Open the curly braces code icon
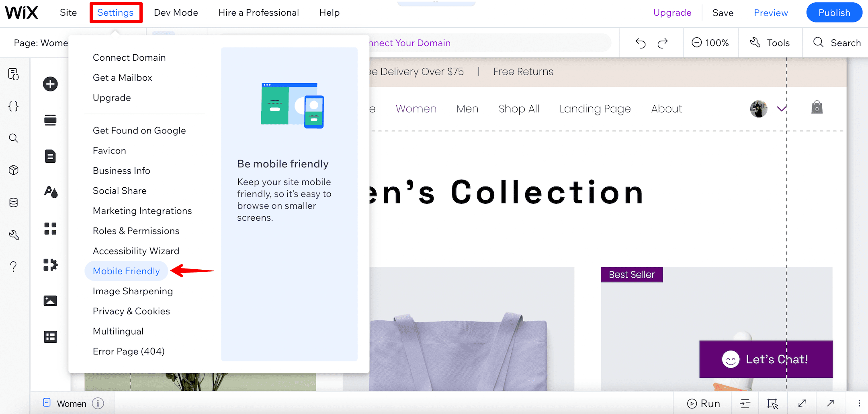868x414 pixels. coord(14,106)
